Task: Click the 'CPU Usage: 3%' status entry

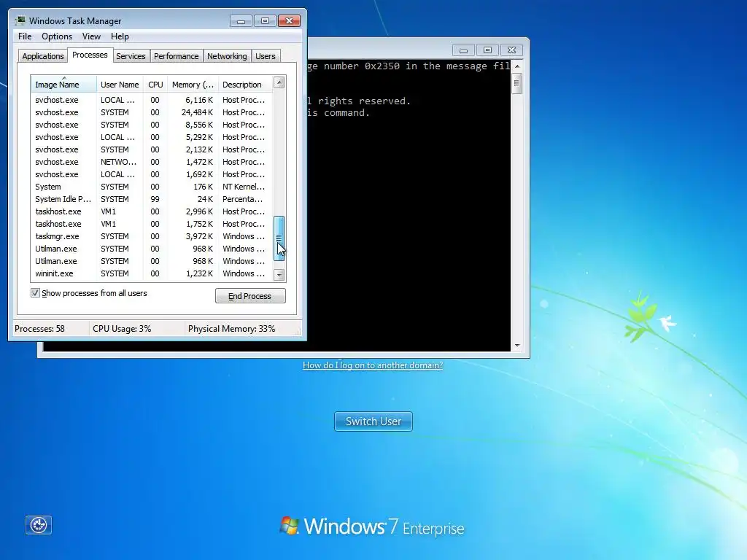Action: click(x=122, y=329)
